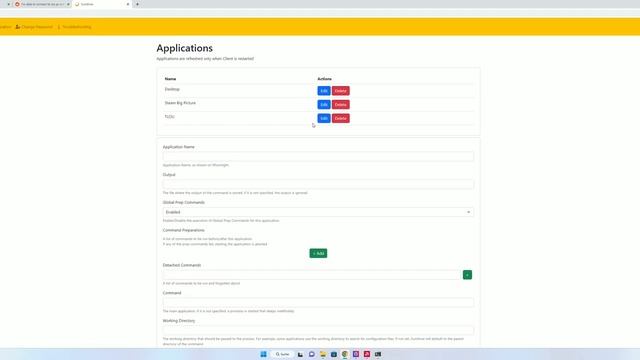Click the Application Name input field

click(318, 156)
